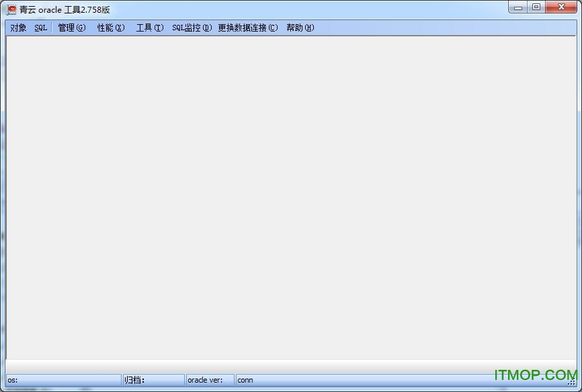582x392 pixels.
Task: Open the 管理(G) menu
Action: (70, 28)
